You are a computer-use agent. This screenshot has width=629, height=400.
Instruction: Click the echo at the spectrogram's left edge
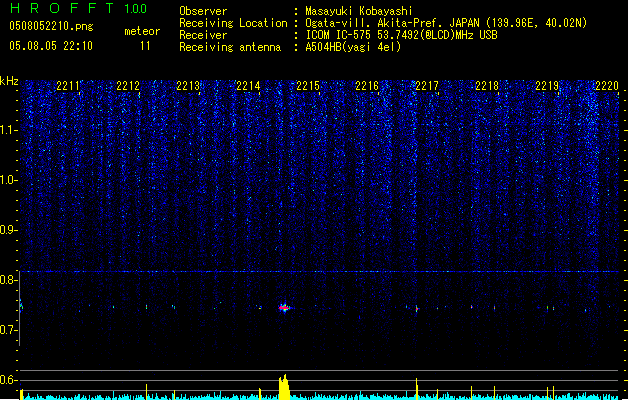21,306
